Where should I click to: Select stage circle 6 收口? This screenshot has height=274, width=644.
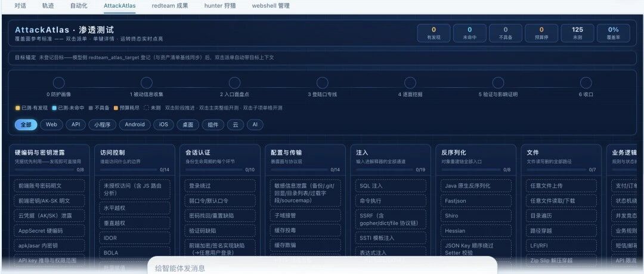[586, 83]
